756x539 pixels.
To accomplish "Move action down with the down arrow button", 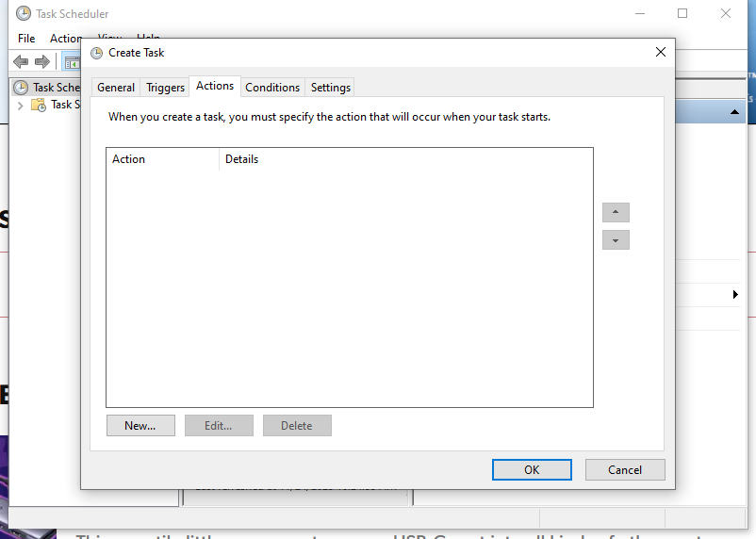I will tap(616, 240).
